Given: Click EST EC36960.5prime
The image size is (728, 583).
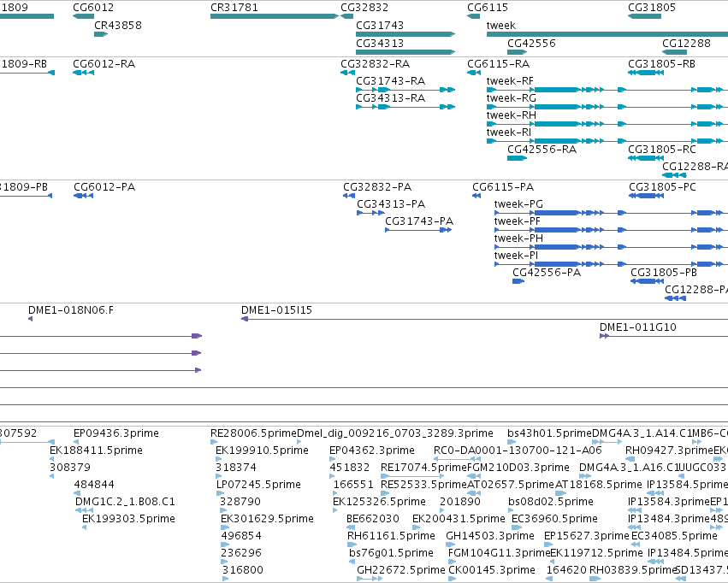Looking at the screenshot, I should tap(517, 527).
